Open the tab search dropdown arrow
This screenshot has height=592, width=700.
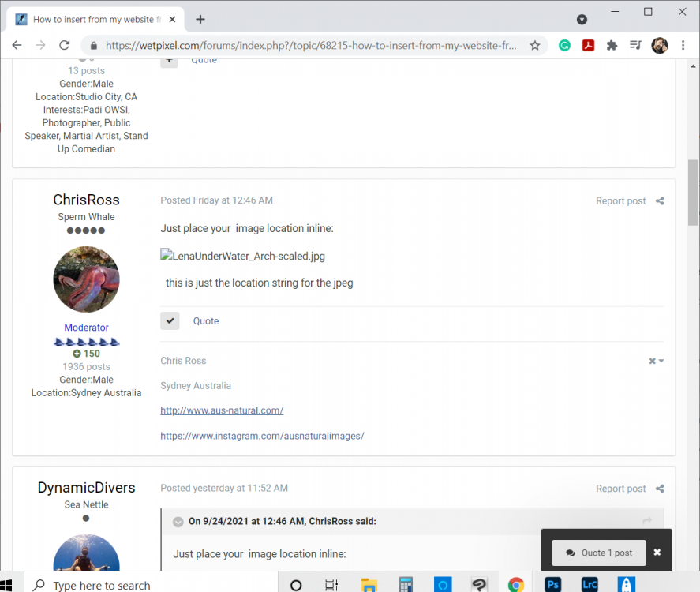[582, 19]
